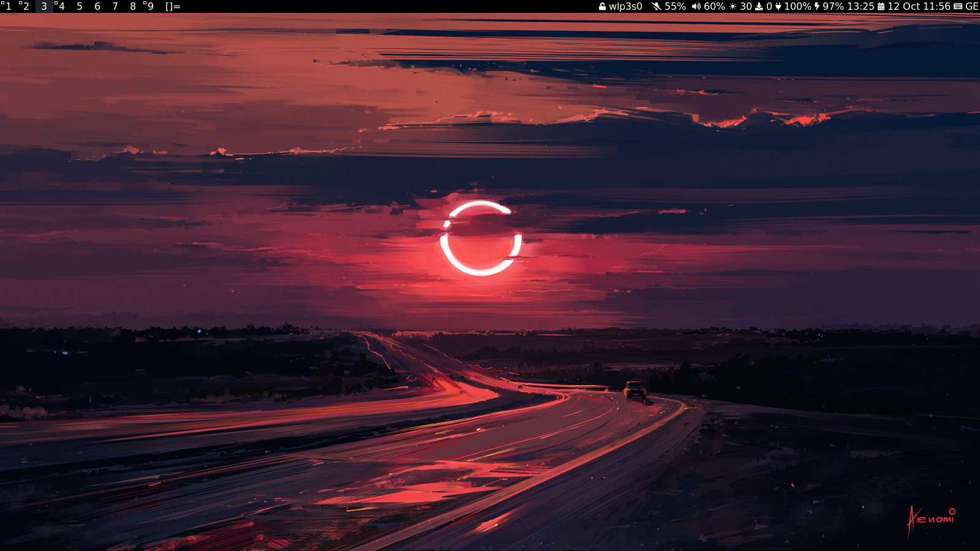Click the []= tiling layout symbol

(173, 6)
